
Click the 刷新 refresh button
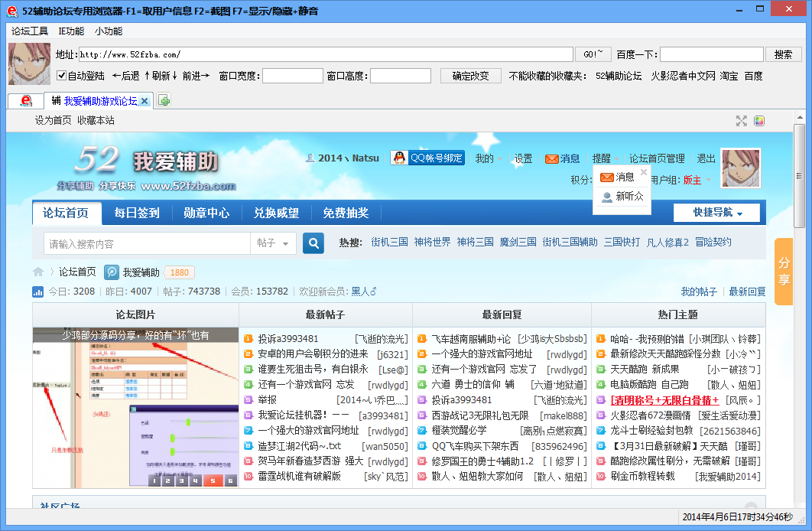click(x=161, y=77)
